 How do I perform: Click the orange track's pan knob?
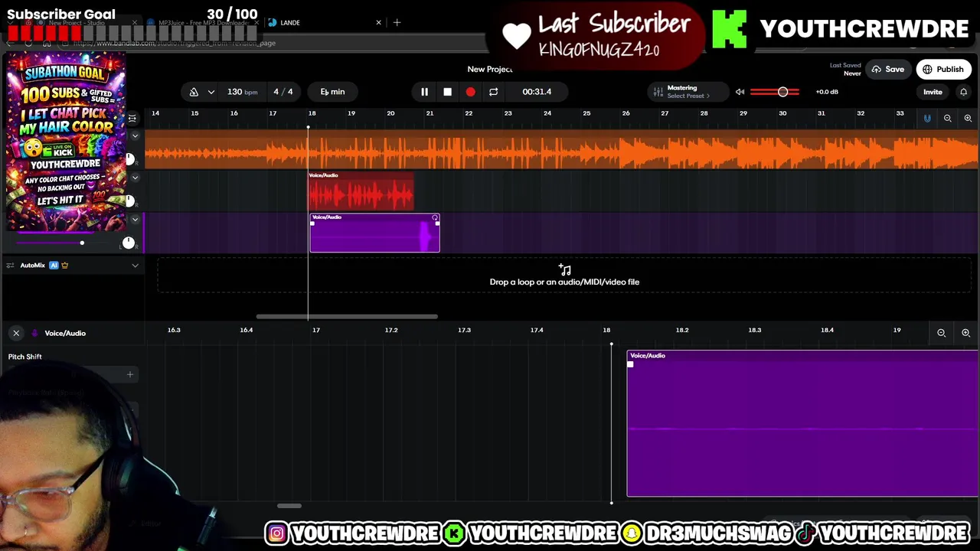click(129, 159)
